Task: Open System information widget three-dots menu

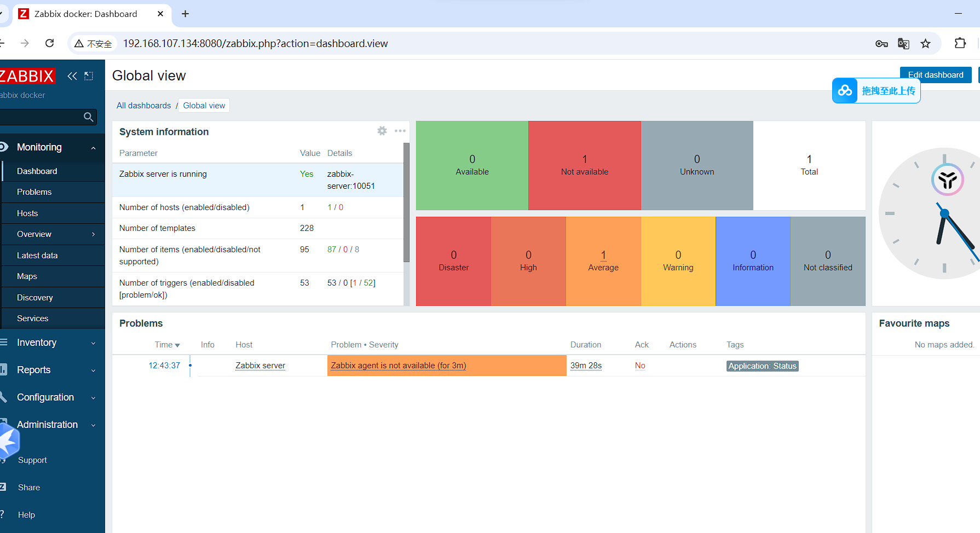Action: point(400,131)
